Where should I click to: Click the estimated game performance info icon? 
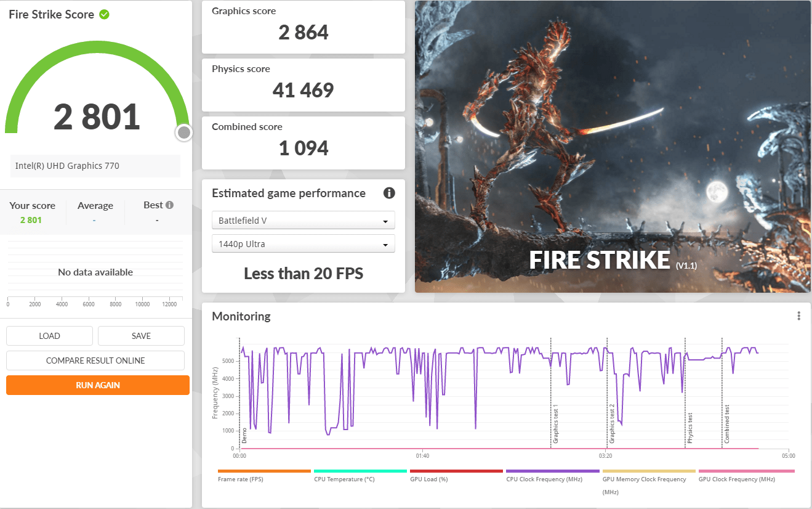click(x=389, y=193)
